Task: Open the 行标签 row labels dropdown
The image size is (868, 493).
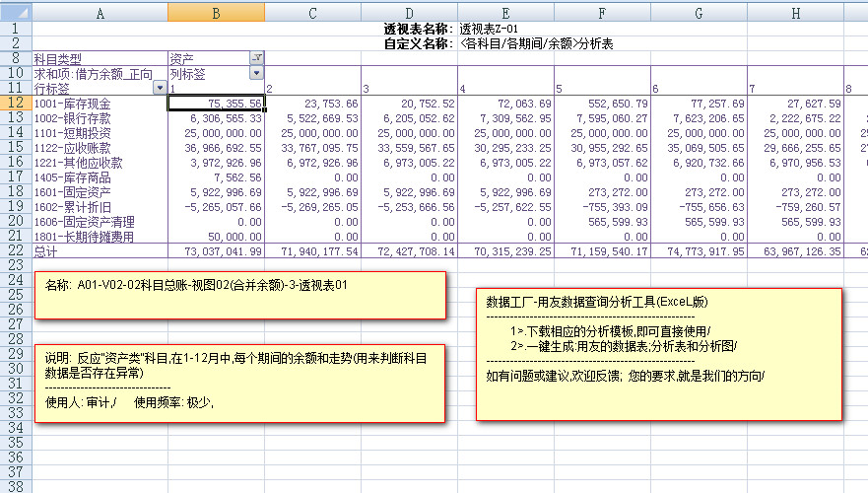Action: (x=161, y=88)
